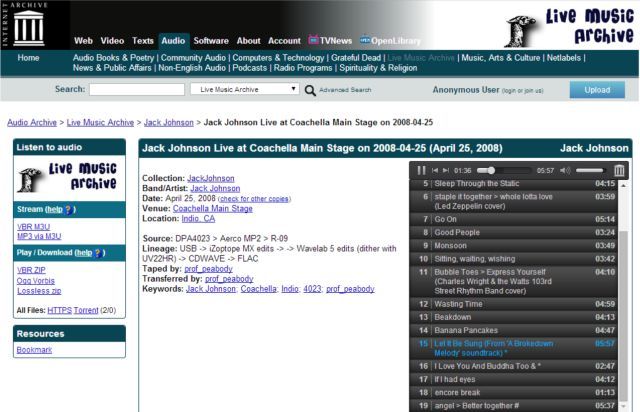Open the Coachella Main Stage venue link
This screenshot has width=640, height=412.
click(212, 208)
